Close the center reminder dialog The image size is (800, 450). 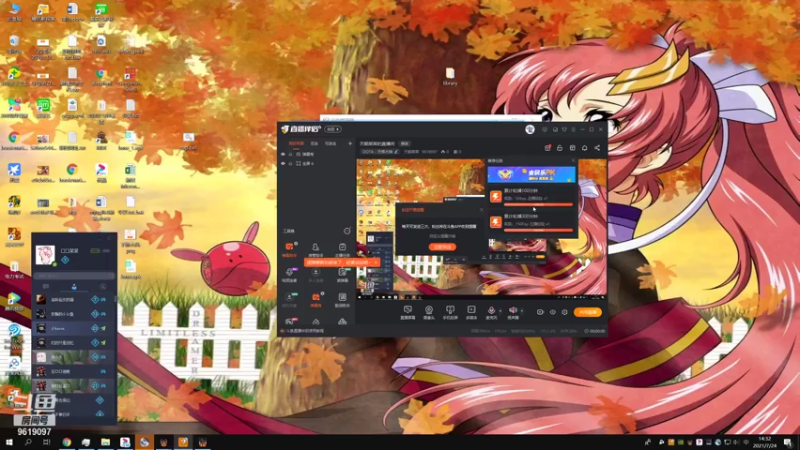[x=481, y=210]
